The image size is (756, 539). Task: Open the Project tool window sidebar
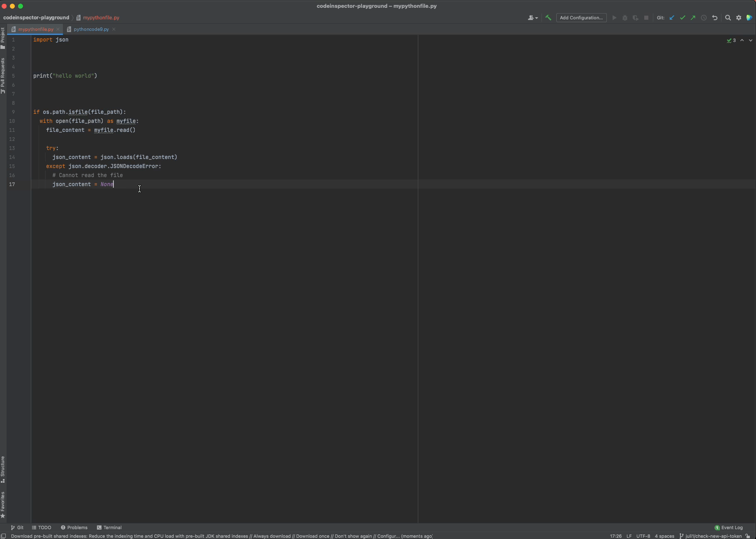pos(3,38)
